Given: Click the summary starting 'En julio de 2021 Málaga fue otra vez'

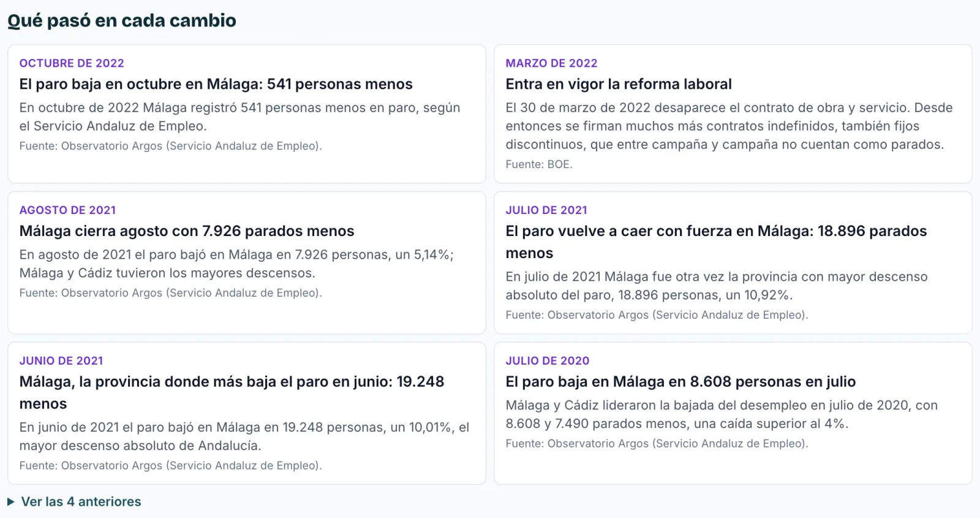Looking at the screenshot, I should pos(717,286).
